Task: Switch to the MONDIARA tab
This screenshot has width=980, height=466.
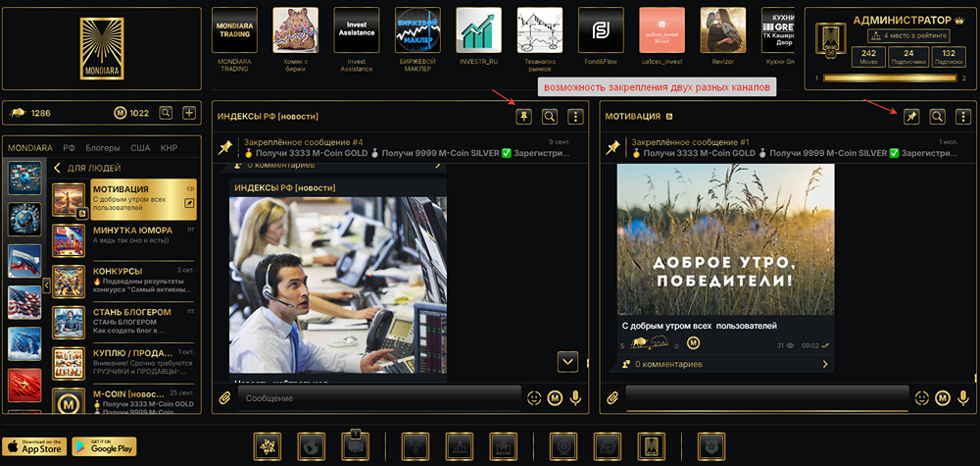Action: click(x=30, y=148)
